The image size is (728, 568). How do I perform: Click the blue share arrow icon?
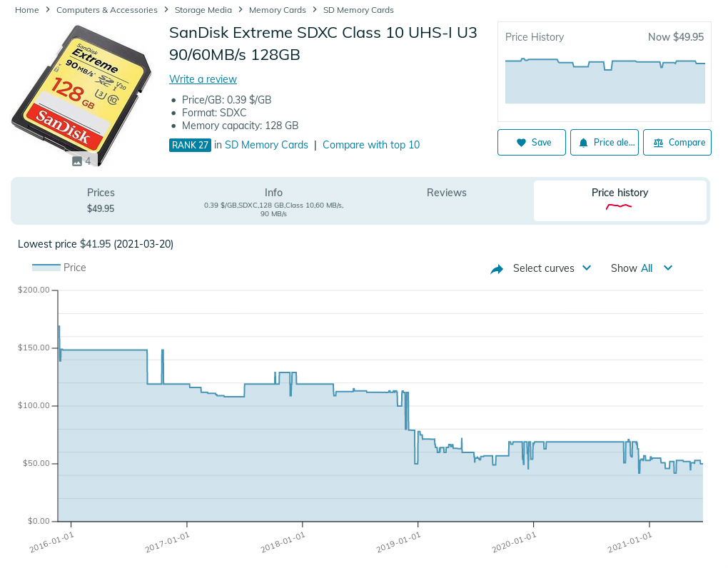[497, 269]
